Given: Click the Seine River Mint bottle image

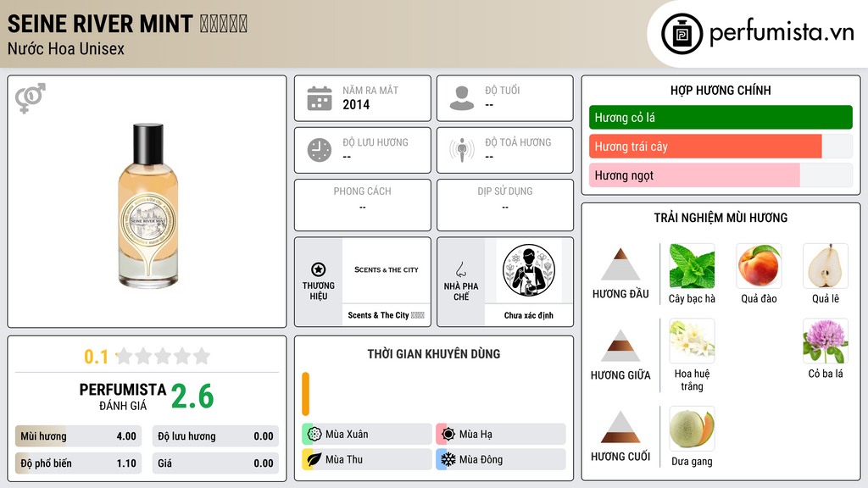Looking at the screenshot, I should point(147,206).
